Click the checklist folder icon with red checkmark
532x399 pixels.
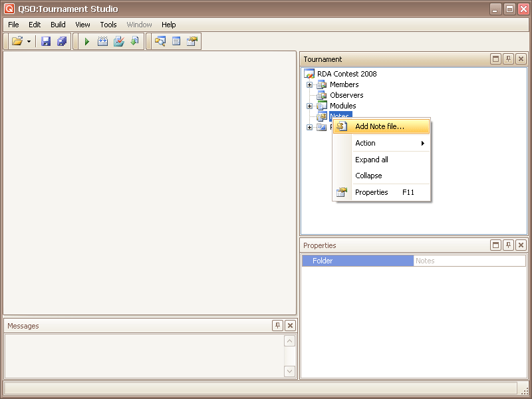click(x=119, y=41)
